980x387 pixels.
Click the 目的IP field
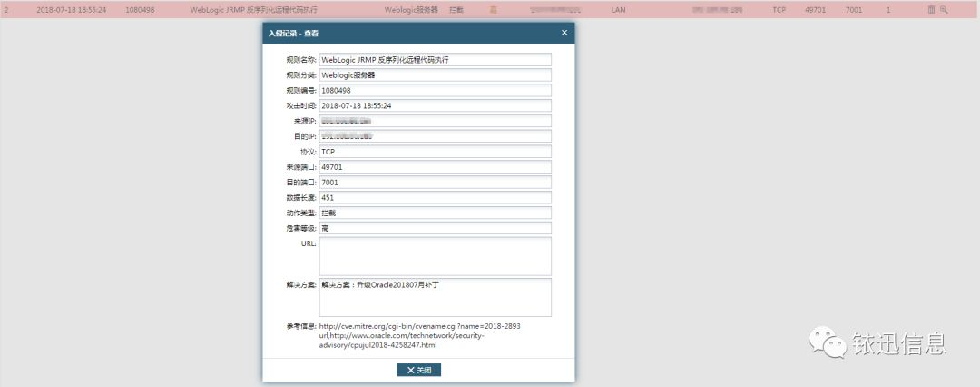click(x=435, y=136)
